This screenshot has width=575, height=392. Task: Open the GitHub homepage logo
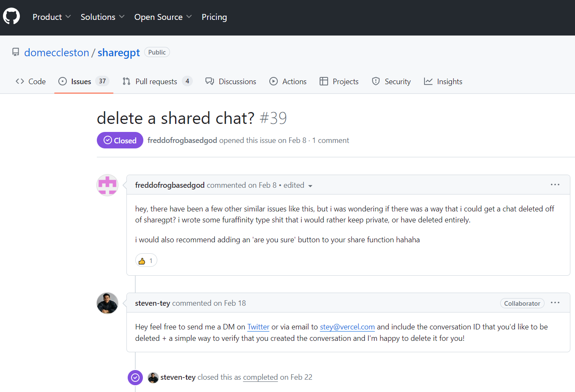pyautogui.click(x=11, y=16)
